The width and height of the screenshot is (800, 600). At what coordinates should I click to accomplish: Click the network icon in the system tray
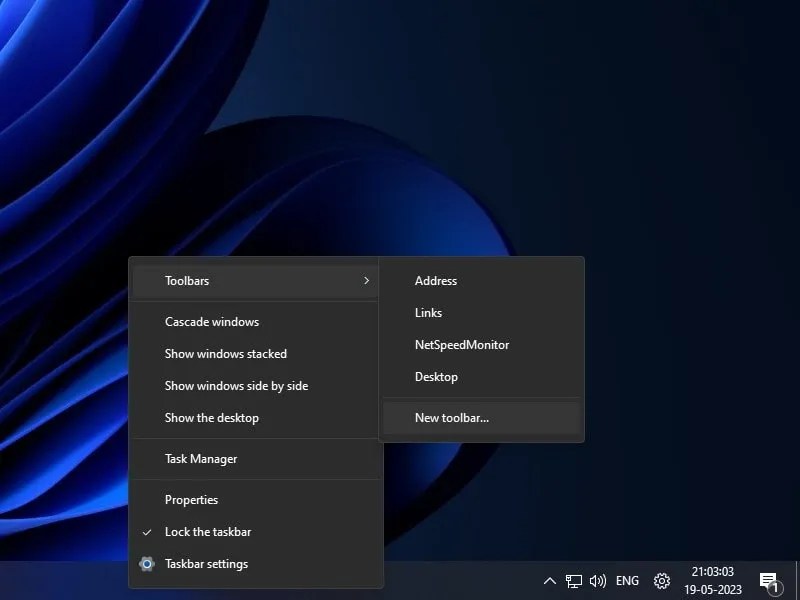click(x=573, y=580)
